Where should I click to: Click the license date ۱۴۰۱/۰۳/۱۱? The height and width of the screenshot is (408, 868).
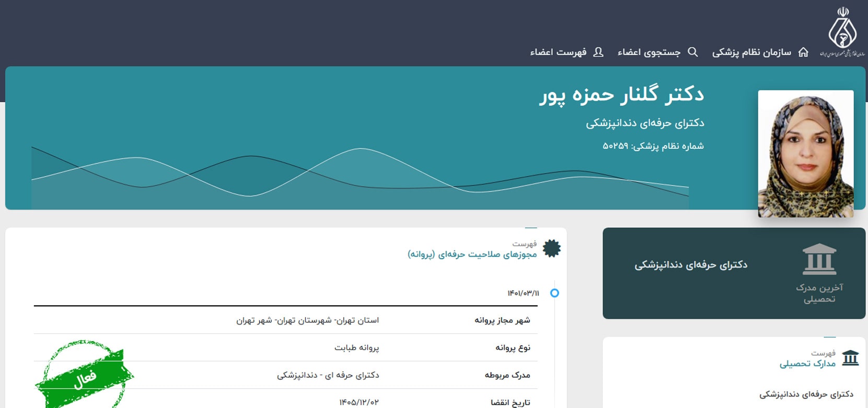[523, 293]
